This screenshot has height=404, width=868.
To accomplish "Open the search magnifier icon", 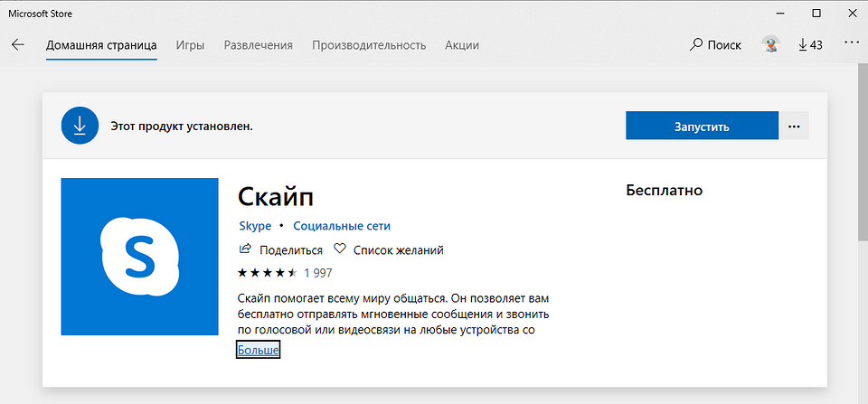I will 696,44.
